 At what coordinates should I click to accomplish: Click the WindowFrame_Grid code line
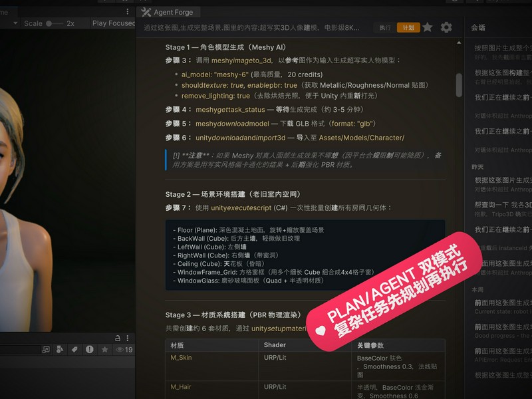[x=273, y=272]
